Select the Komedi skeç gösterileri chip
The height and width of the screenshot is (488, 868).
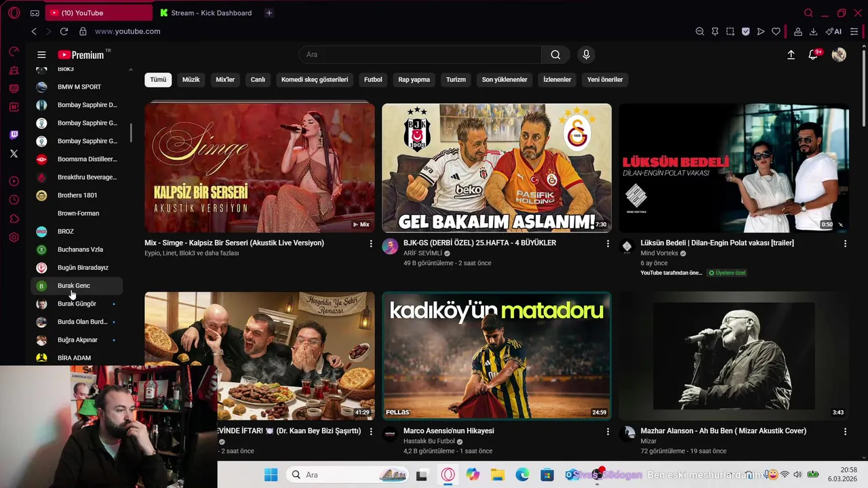(x=315, y=79)
